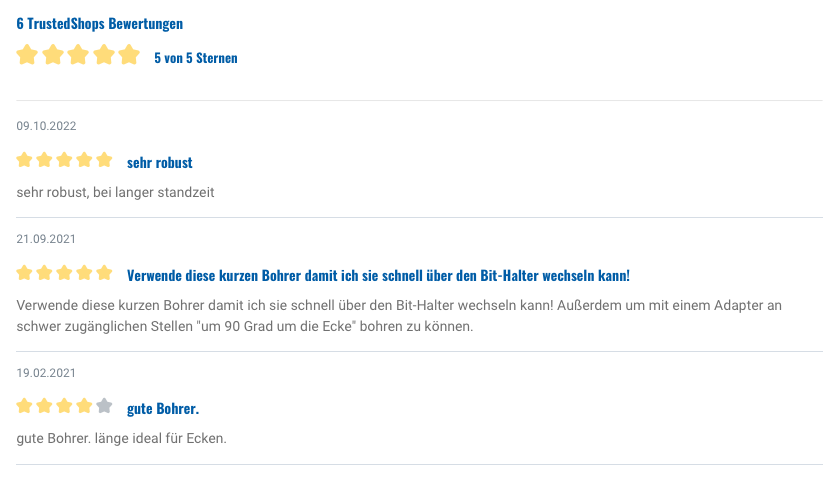Screen dimensions: 838x477
Task: Select the 'sehr robust' review title
Action: pyautogui.click(x=160, y=162)
